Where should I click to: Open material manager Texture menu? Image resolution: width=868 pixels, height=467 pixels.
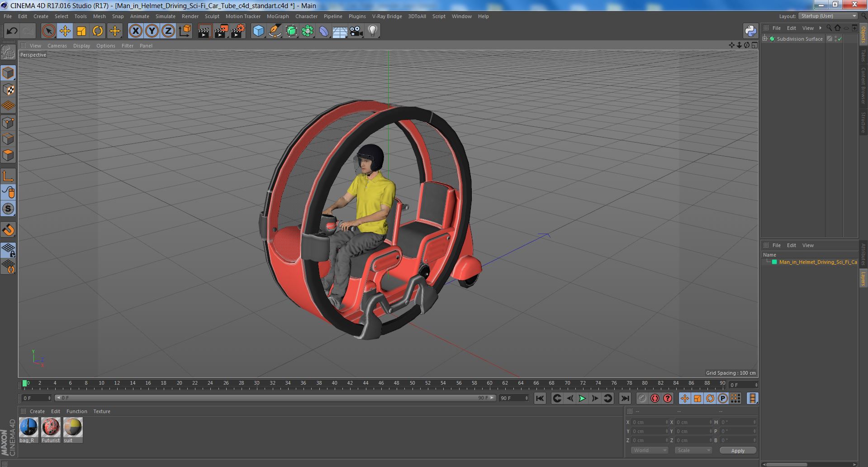pos(102,411)
